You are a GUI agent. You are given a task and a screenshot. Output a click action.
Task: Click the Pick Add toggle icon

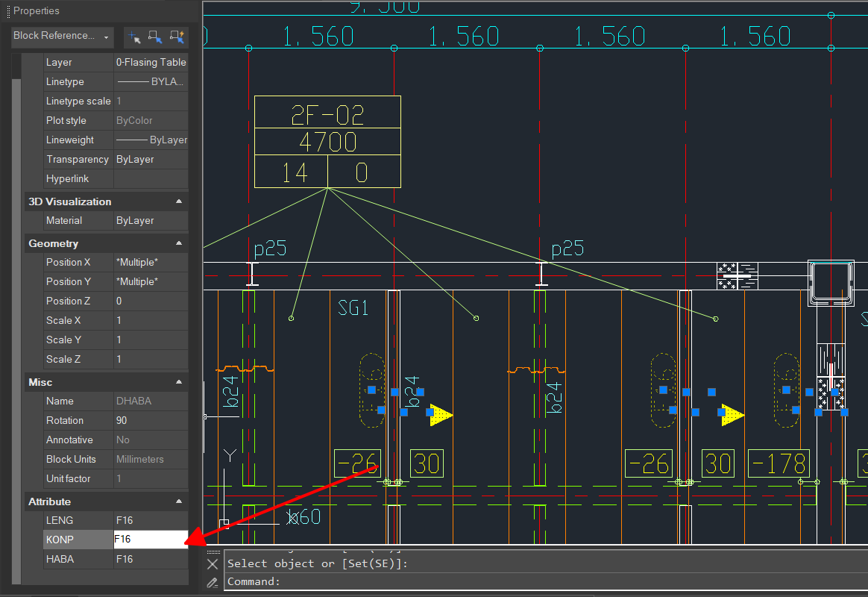pos(134,36)
